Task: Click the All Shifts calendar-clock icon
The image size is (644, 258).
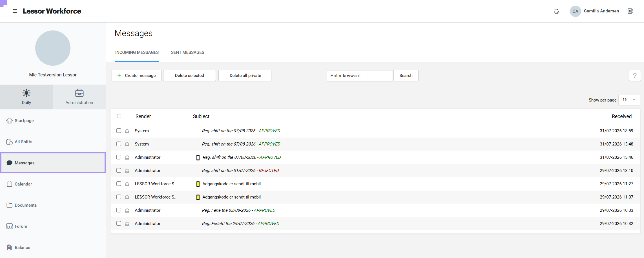Action: [9, 142]
